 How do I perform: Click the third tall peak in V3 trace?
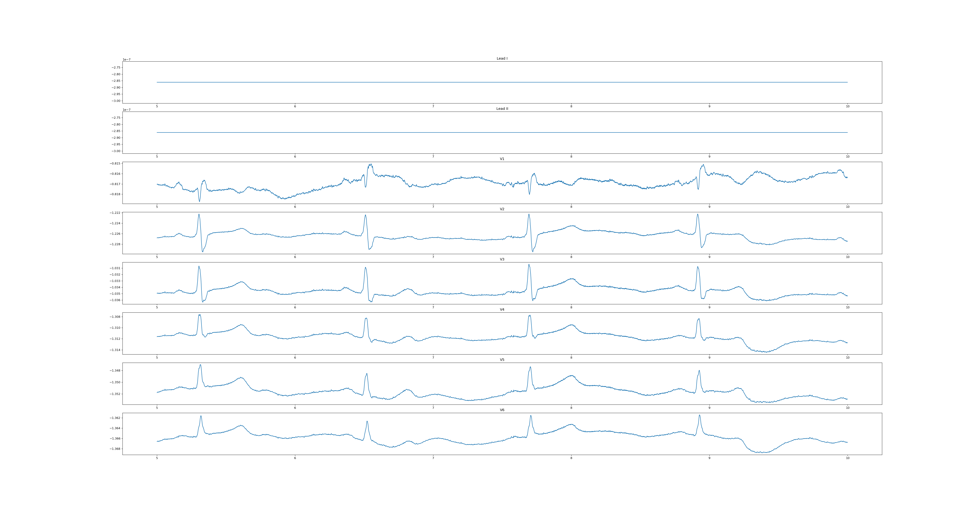pos(529,265)
